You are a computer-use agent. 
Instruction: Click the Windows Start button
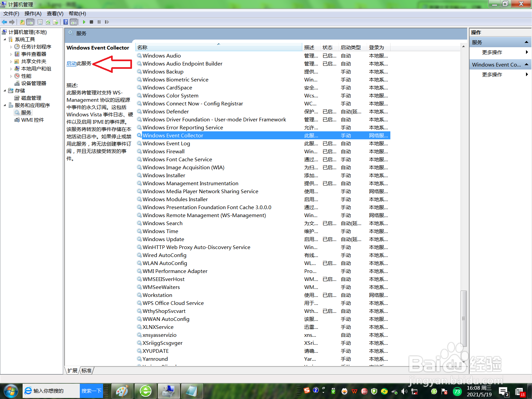pos(11,391)
